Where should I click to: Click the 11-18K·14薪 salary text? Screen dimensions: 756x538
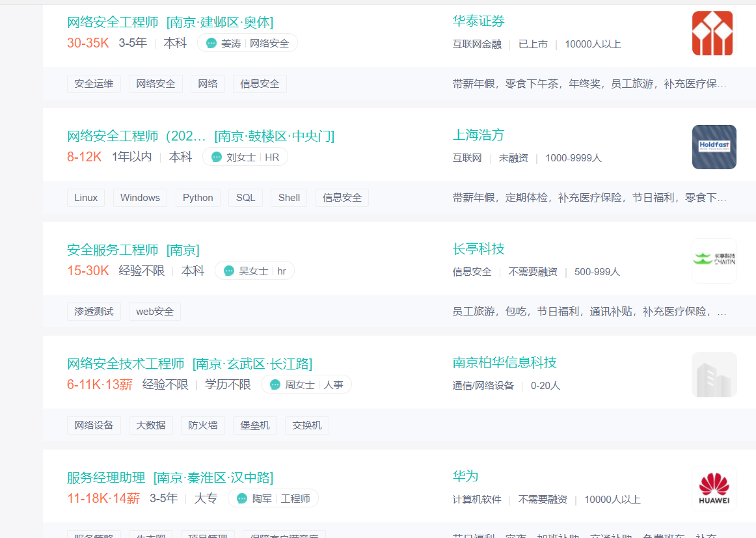(x=103, y=498)
